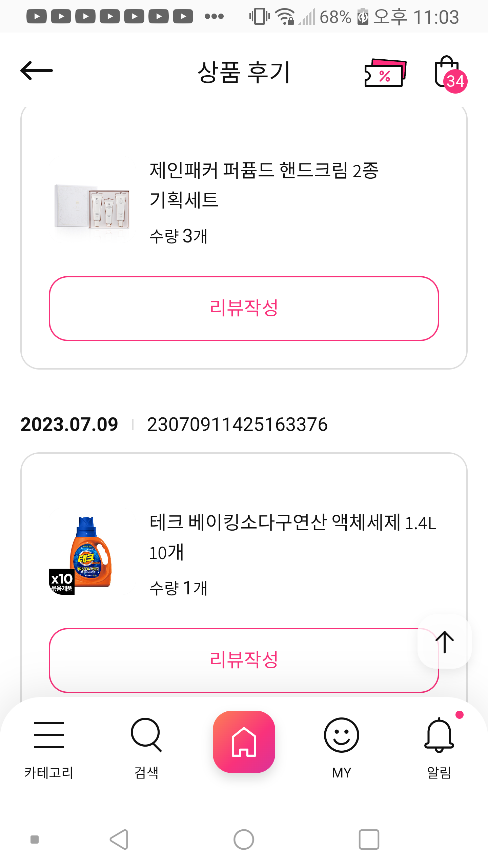Image resolution: width=488 pixels, height=868 pixels.
Task: Tap order number 23070911425163376
Action: (x=237, y=425)
